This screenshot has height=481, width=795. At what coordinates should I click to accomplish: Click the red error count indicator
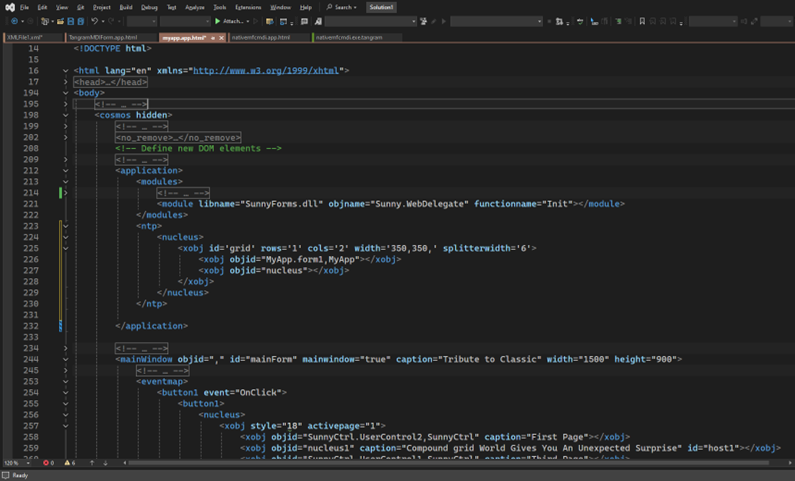(48, 463)
